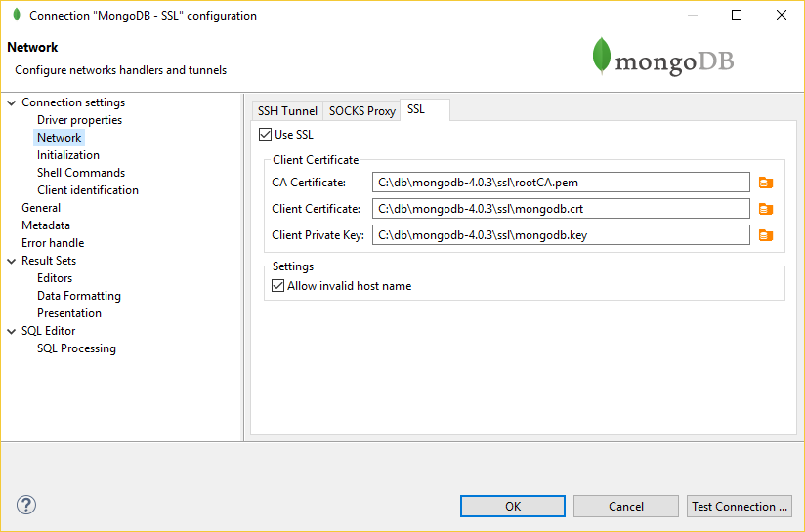Switch to the SOCKS Proxy tab
The height and width of the screenshot is (532, 805).
click(x=361, y=111)
